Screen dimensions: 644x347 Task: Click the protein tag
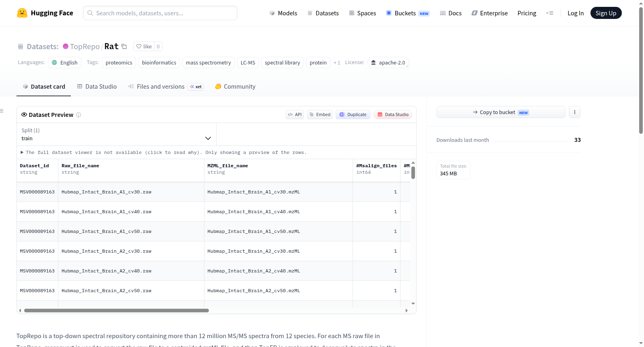pyautogui.click(x=318, y=62)
